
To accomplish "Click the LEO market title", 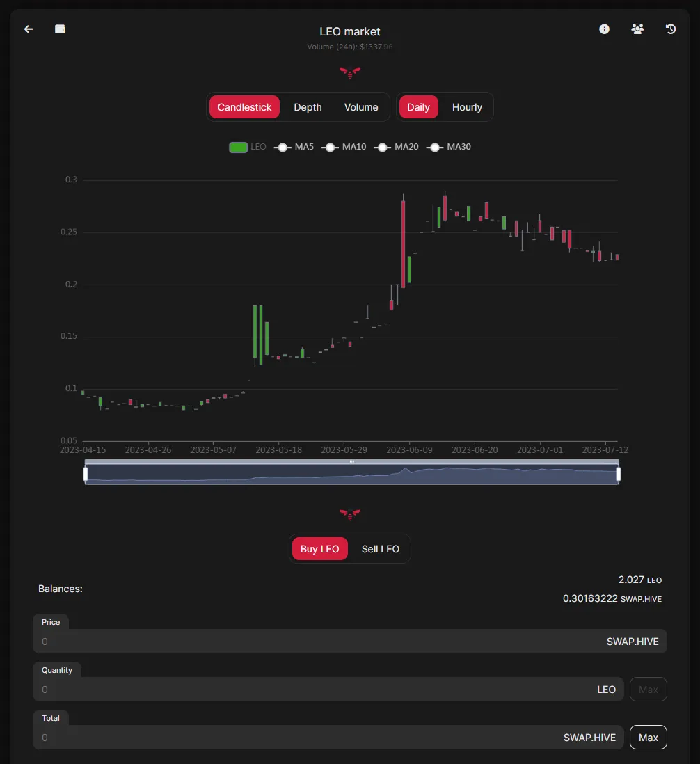I will click(x=350, y=32).
